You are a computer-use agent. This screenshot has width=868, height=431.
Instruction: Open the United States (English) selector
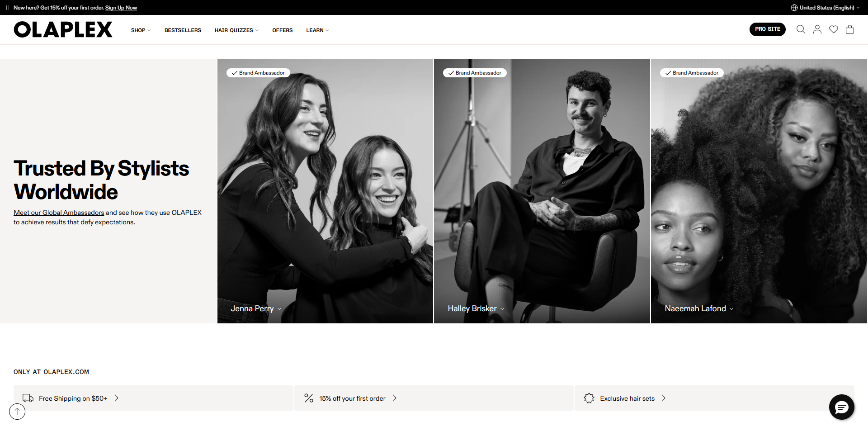point(825,8)
